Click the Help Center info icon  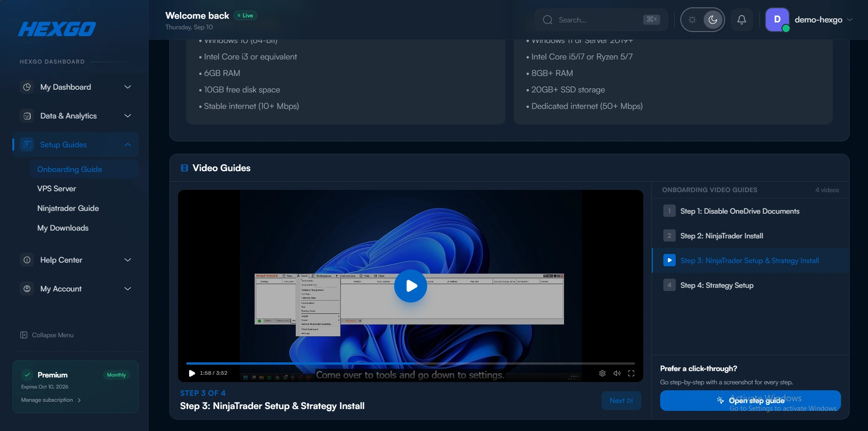(27, 260)
